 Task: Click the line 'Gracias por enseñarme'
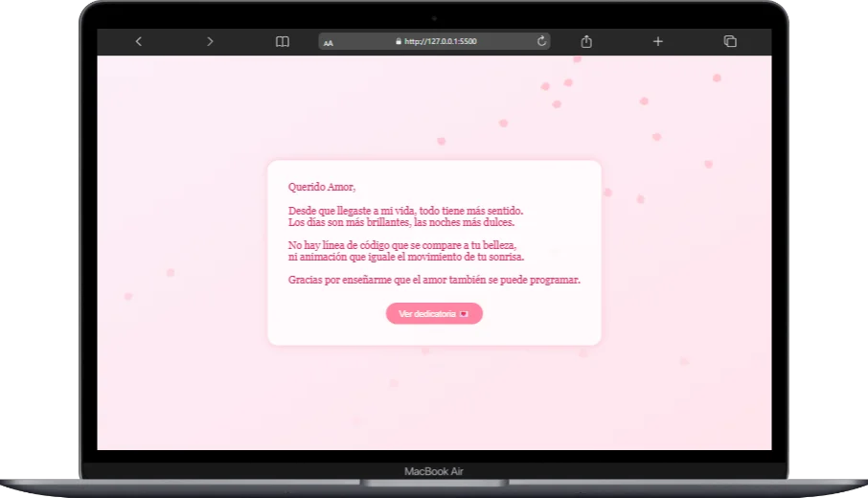point(434,280)
